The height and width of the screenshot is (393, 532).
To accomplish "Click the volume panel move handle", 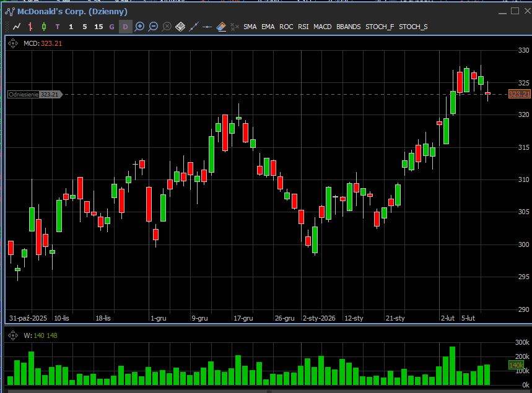I will click(14, 335).
